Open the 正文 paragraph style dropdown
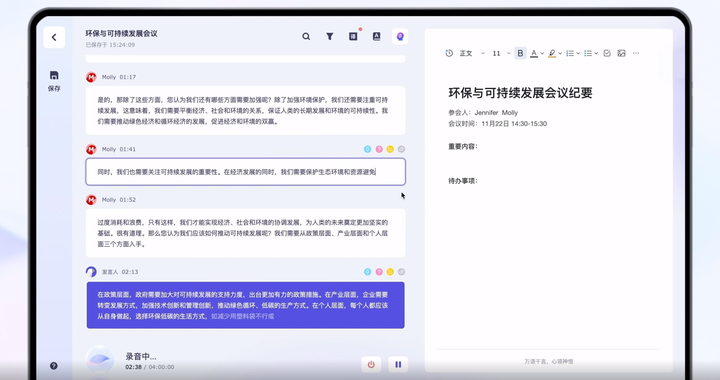720x380 pixels. coord(472,53)
